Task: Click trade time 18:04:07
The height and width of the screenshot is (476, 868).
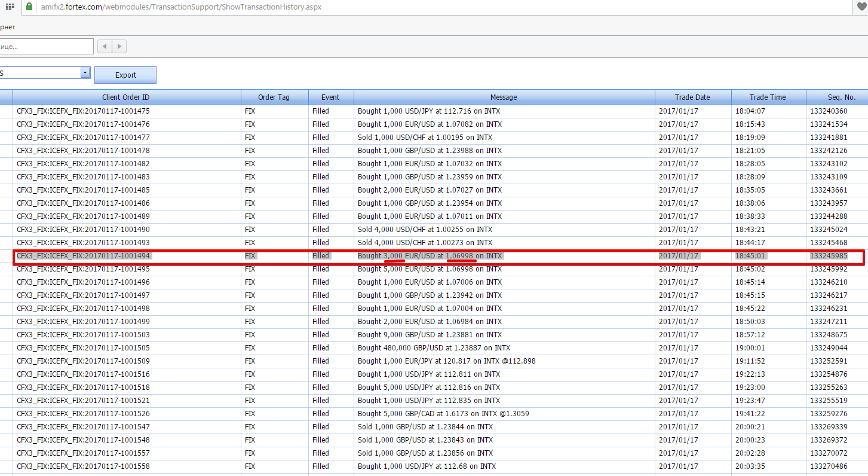Action: click(x=750, y=111)
